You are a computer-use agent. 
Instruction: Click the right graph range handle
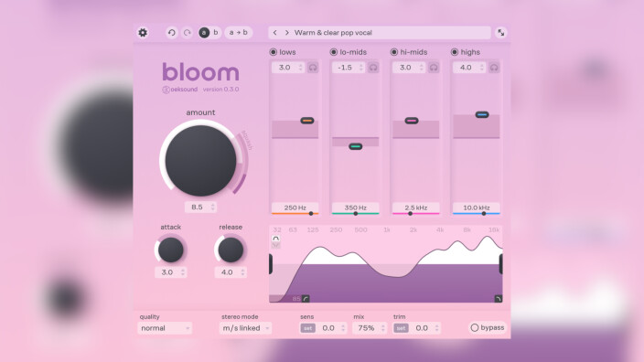click(500, 264)
